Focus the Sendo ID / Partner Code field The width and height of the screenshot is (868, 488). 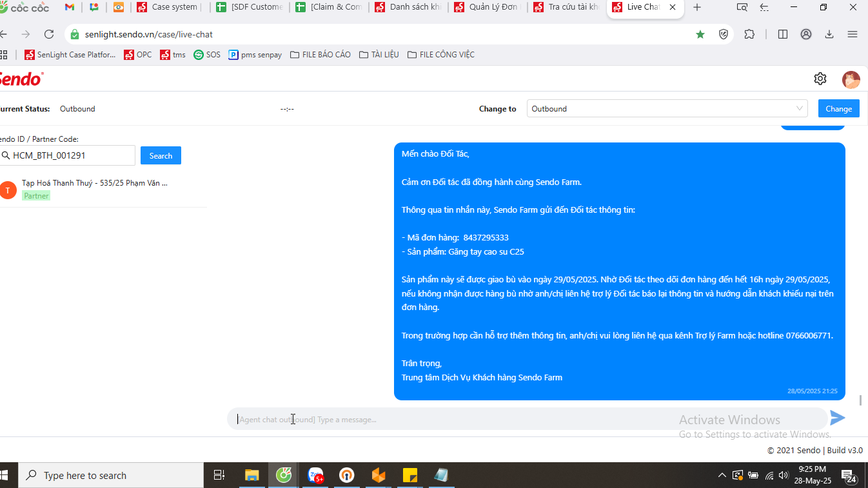click(67, 155)
